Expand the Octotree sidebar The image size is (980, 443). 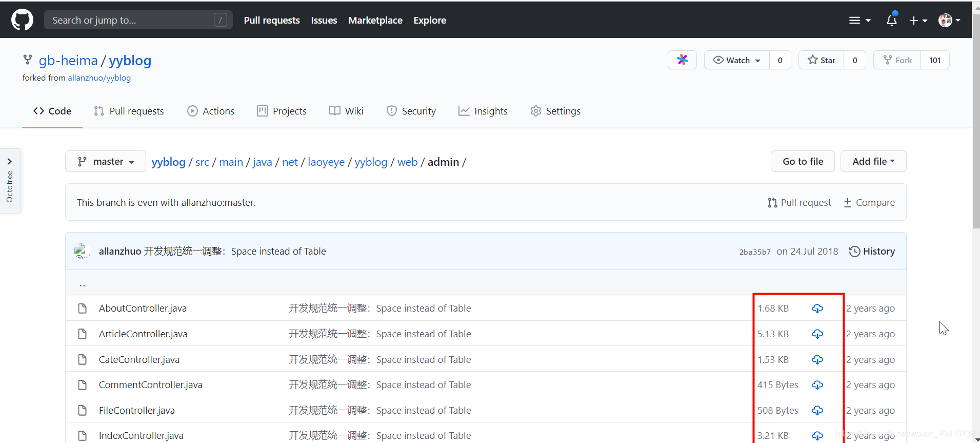pos(10,181)
